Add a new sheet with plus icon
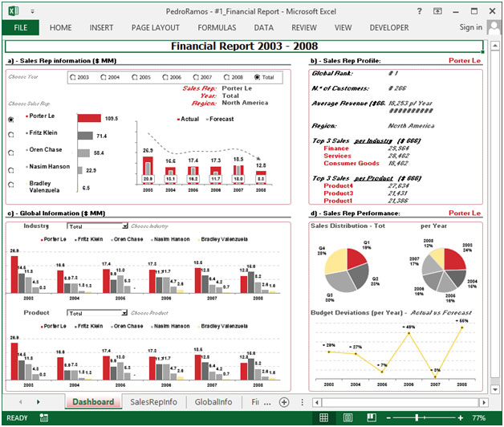The height and width of the screenshot is (427, 504). [284, 402]
